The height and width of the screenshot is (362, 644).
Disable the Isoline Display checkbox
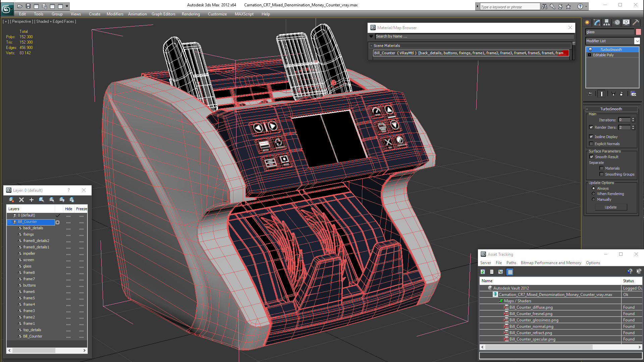coord(591,137)
